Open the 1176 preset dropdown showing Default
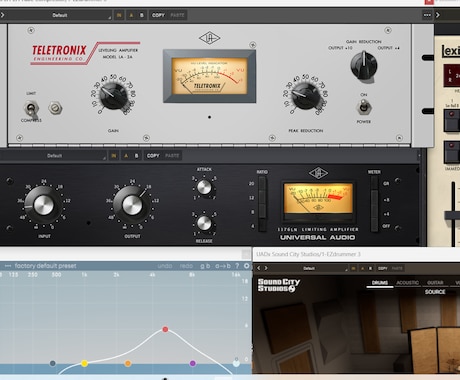 click(55, 156)
